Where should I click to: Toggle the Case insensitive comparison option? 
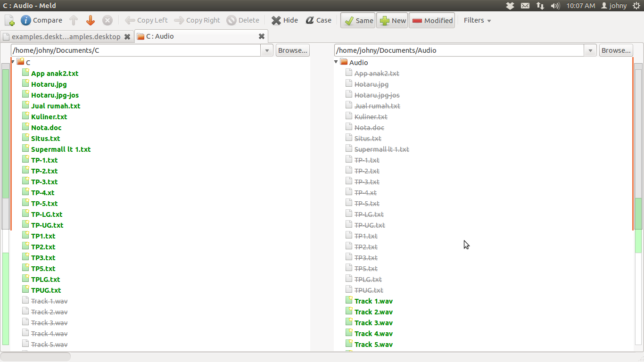pos(319,20)
